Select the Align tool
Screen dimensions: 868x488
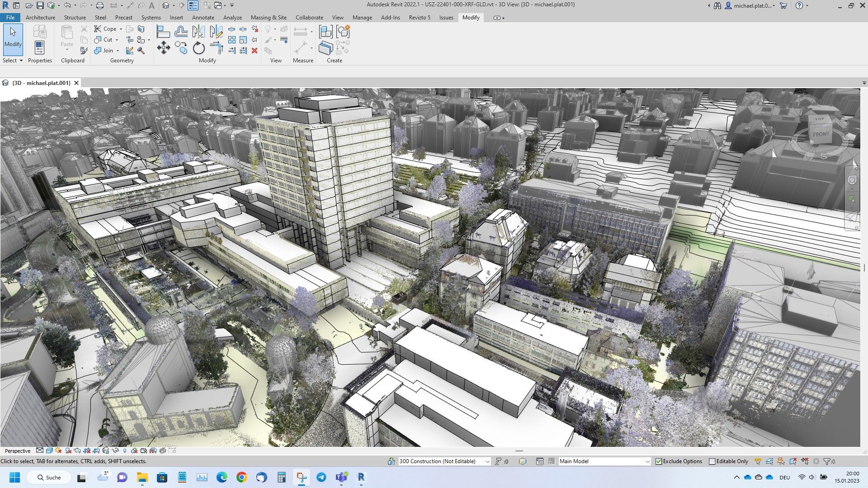(x=163, y=32)
